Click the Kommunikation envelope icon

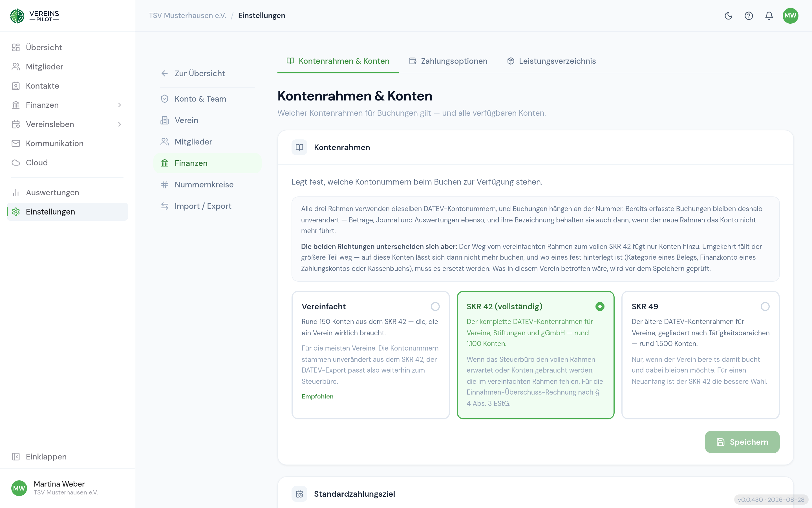point(16,143)
